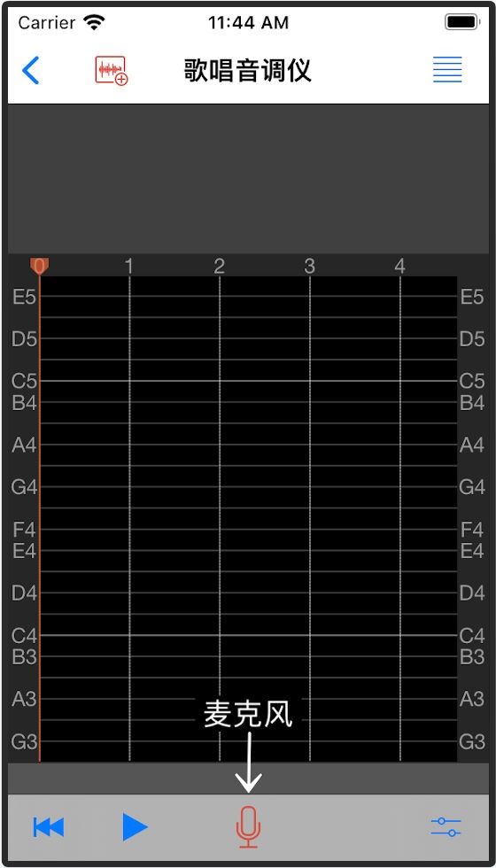Select the left C4 pitch label
The width and height of the screenshot is (496, 868).
coord(25,636)
